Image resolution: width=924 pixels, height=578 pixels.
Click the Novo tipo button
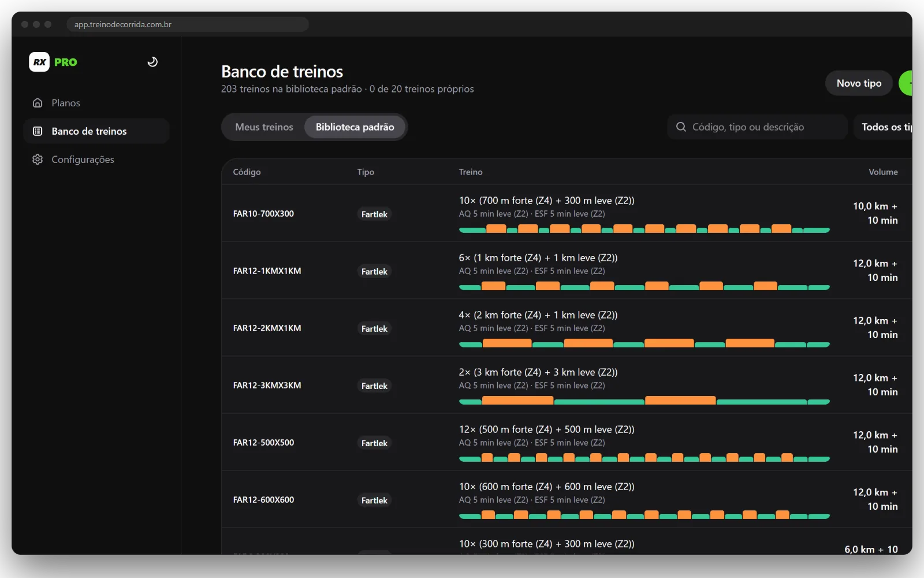click(859, 83)
